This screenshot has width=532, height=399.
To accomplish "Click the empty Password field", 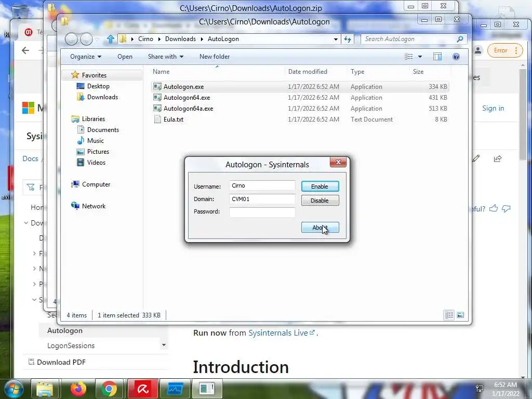I will click(262, 212).
